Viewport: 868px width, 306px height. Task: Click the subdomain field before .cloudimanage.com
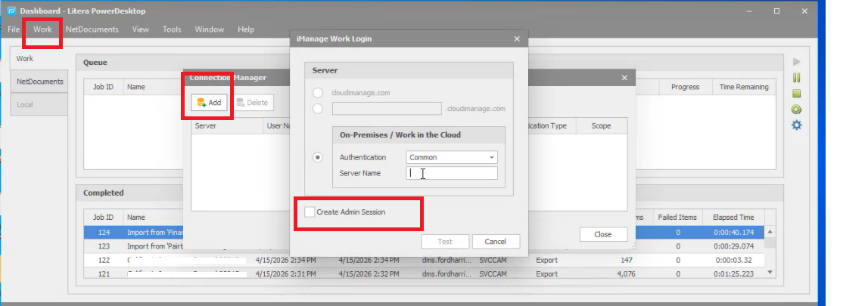pos(387,108)
